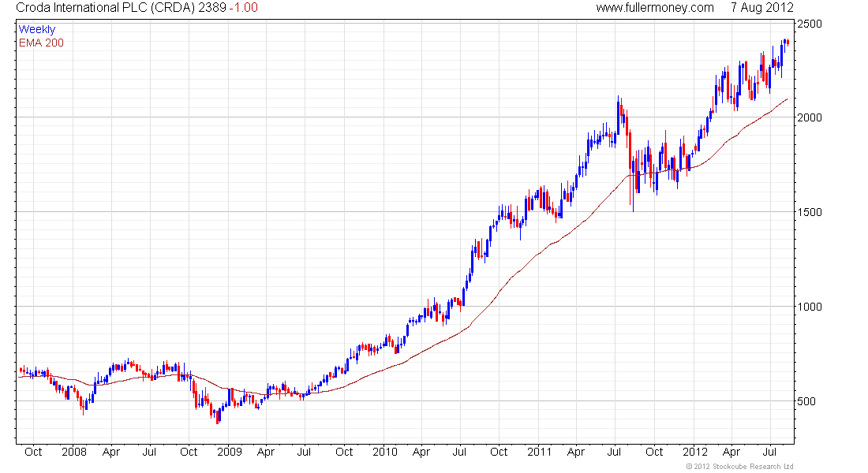Screen dimensions: 868x473
Task: Click the 2000 price axis label
Action: tap(810, 117)
